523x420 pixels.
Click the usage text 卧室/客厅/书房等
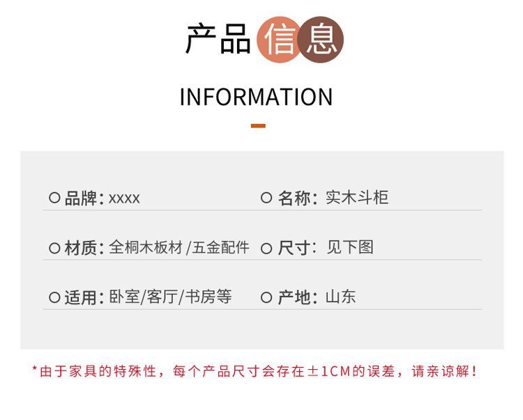[x=170, y=297]
